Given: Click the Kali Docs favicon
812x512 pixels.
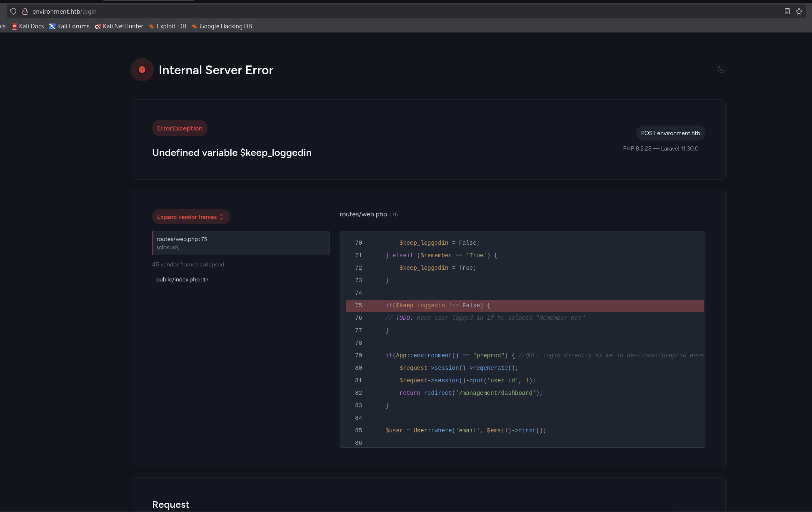Looking at the screenshot, I should click(14, 26).
